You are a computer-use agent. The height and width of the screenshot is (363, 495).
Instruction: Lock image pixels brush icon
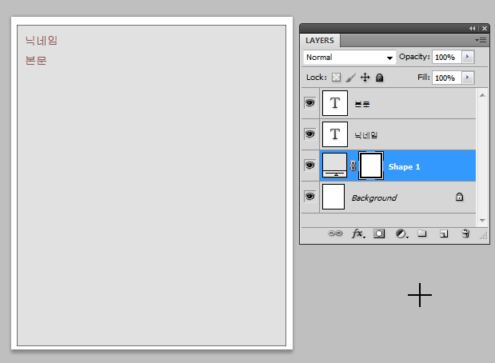coord(351,77)
